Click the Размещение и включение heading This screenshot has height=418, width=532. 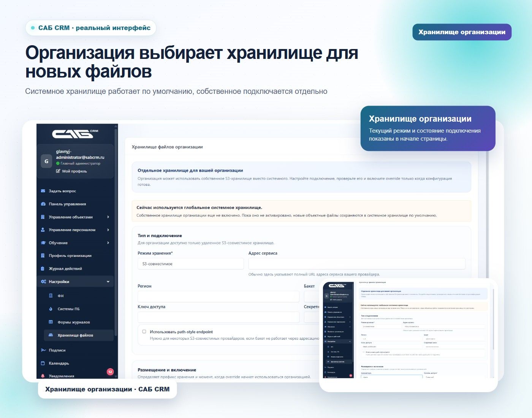tap(167, 370)
